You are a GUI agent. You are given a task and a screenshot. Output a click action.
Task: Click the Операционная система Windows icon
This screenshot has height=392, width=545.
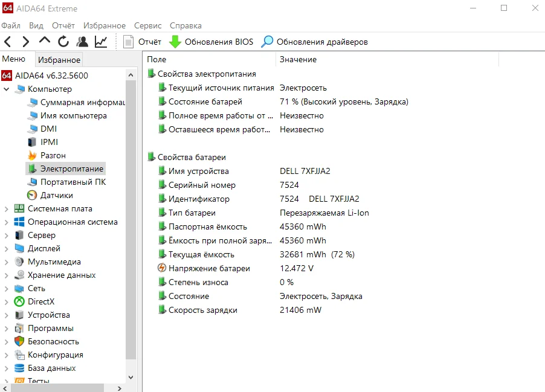coord(19,222)
